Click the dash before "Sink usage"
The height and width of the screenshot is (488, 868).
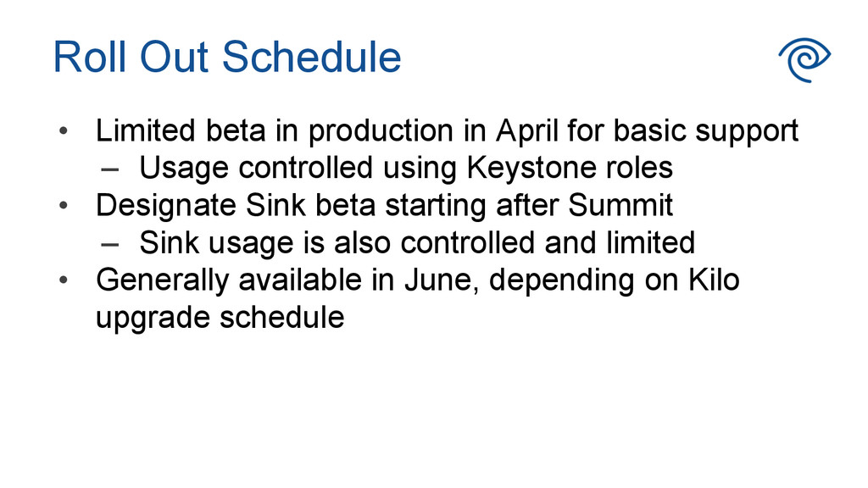(108, 244)
